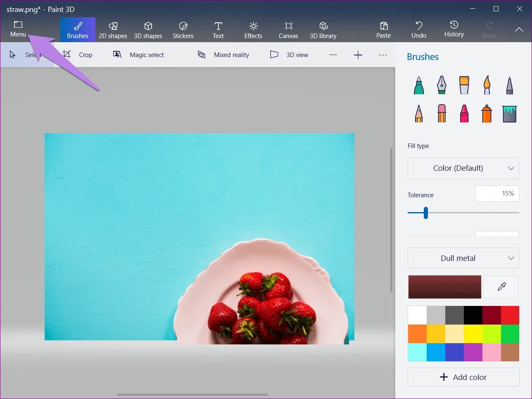The height and width of the screenshot is (399, 532).
Task: Select the Fill bucket tool
Action: pyautogui.click(x=510, y=114)
